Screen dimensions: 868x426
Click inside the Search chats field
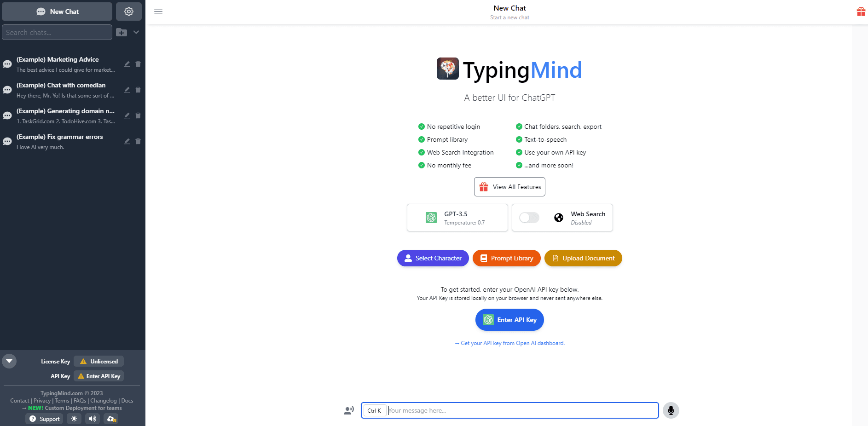pyautogui.click(x=57, y=32)
